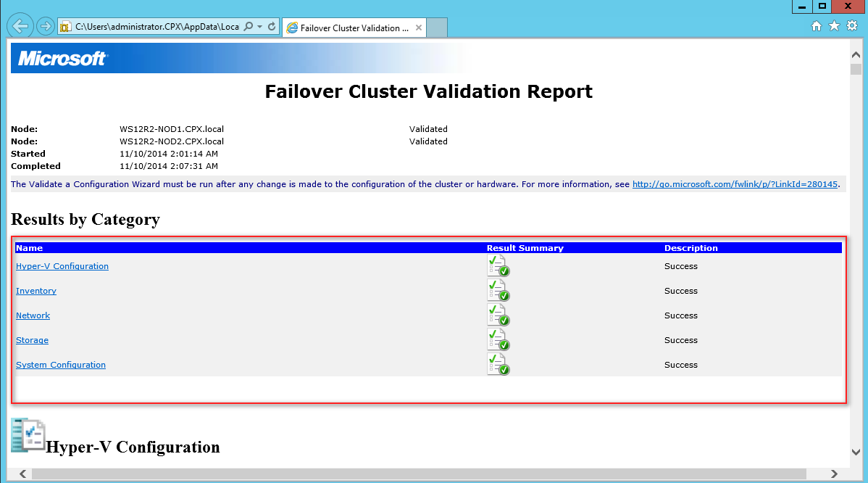
Task: Open Favorites star icon
Action: 834,26
